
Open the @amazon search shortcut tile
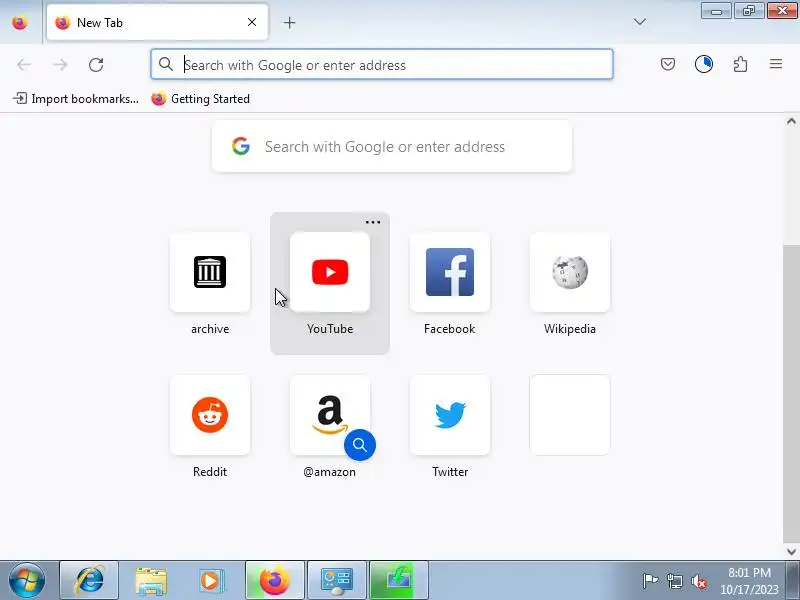click(x=330, y=415)
